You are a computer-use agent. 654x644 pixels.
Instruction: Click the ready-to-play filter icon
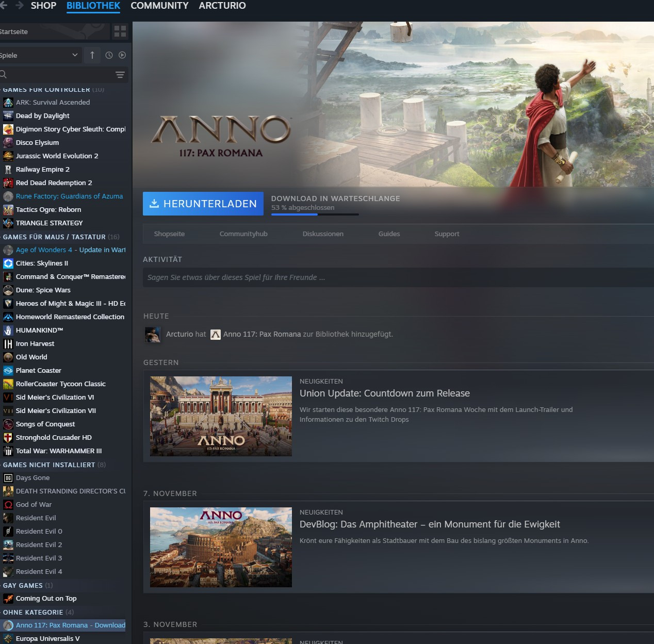[x=122, y=55]
